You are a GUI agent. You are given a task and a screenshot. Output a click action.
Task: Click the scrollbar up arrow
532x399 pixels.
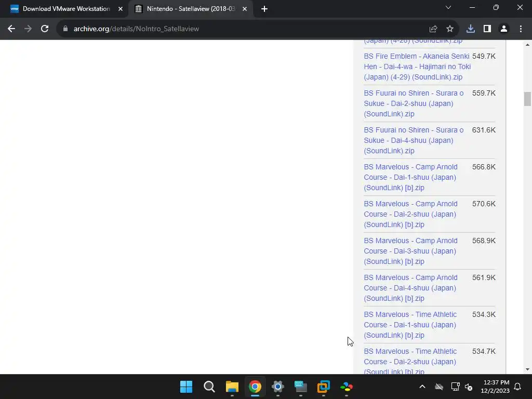tap(527, 45)
